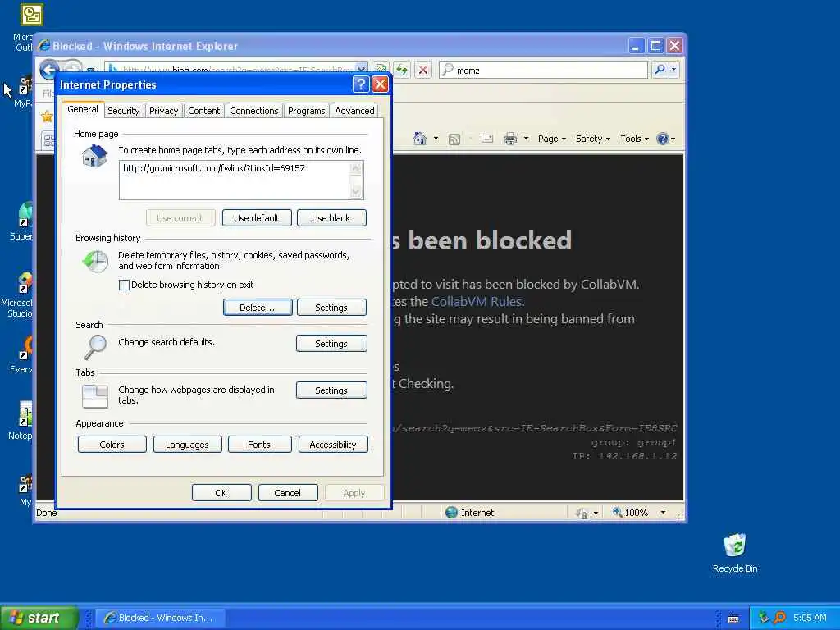This screenshot has width=840, height=630.
Task: Open the Page menu
Action: pyautogui.click(x=552, y=139)
